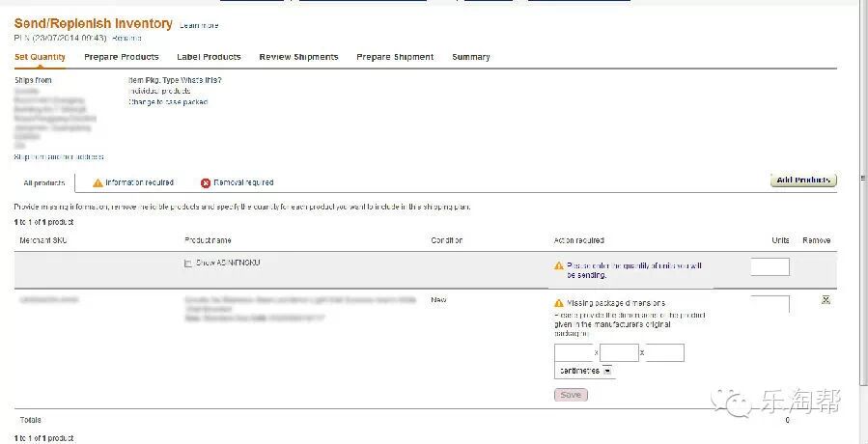Screen dimensions: 868x444
Task: Click the "New" condition cell
Action: pos(438,299)
